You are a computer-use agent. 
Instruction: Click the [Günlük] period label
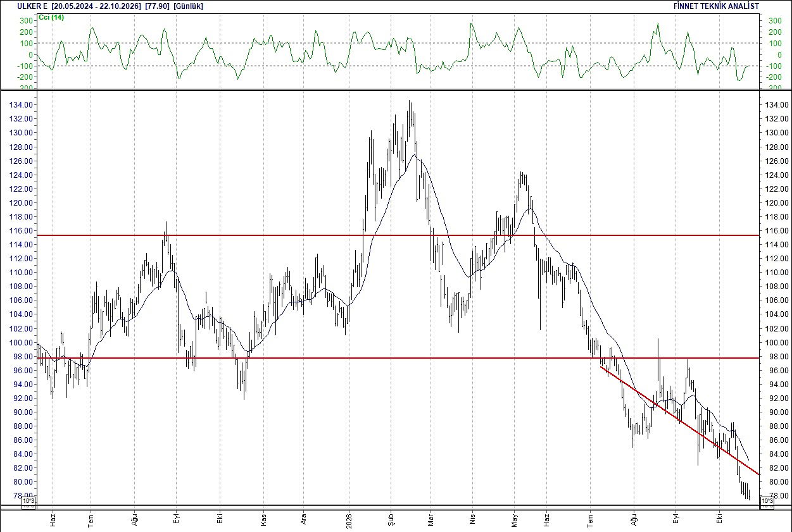pos(188,6)
